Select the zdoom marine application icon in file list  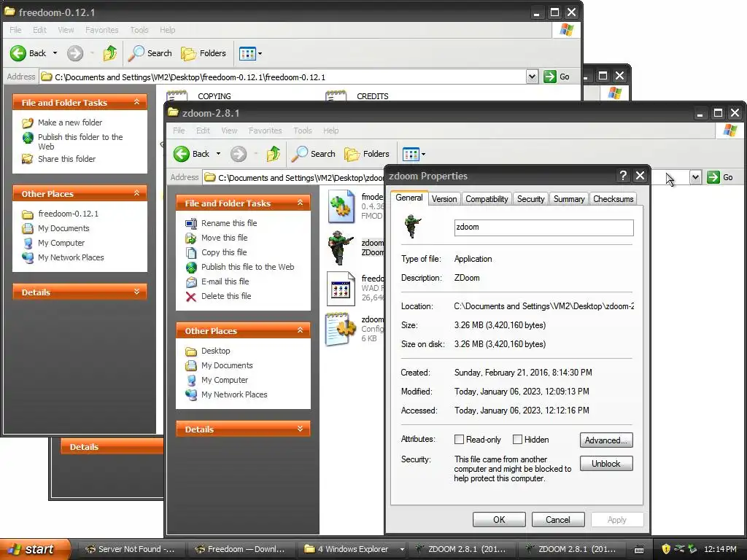341,248
